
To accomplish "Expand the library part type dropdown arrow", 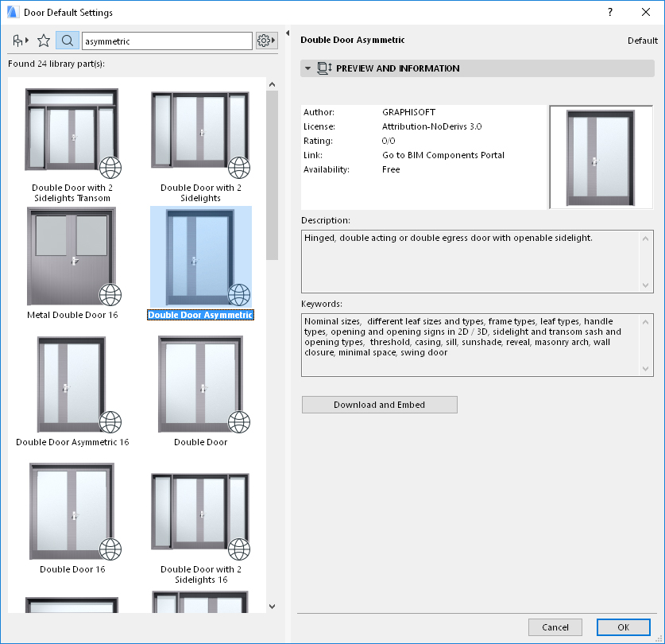I will click(25, 40).
